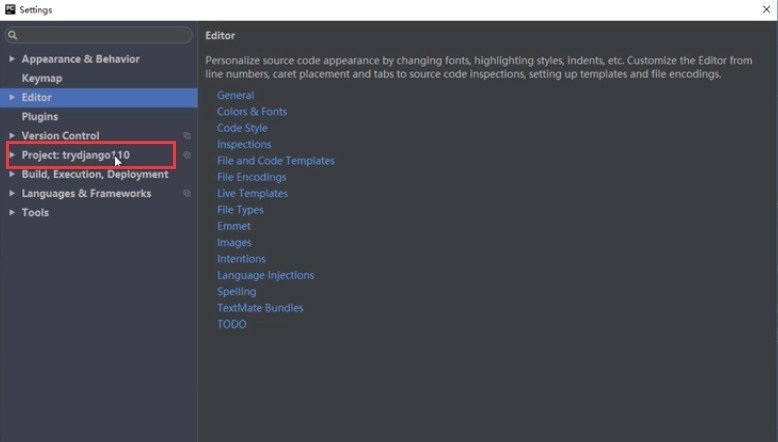778x442 pixels.
Task: Open the Language Injections link
Action: (x=265, y=275)
